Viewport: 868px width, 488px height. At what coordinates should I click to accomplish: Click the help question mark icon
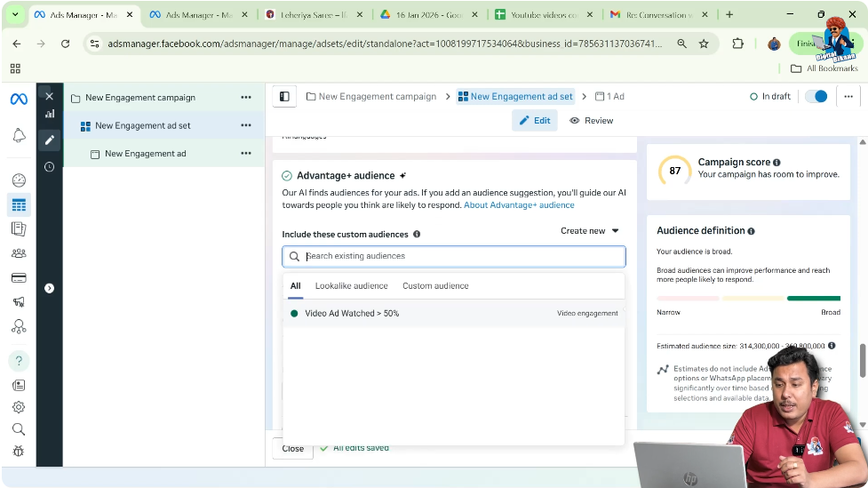click(19, 361)
